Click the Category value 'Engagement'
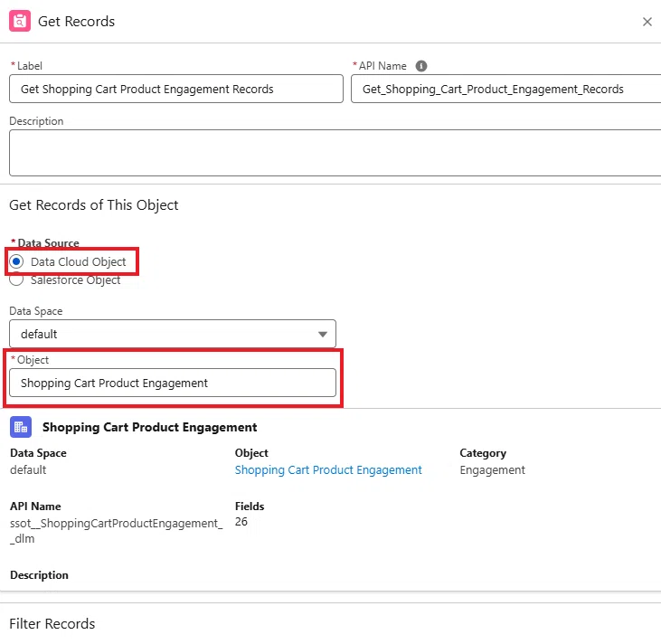 [493, 469]
